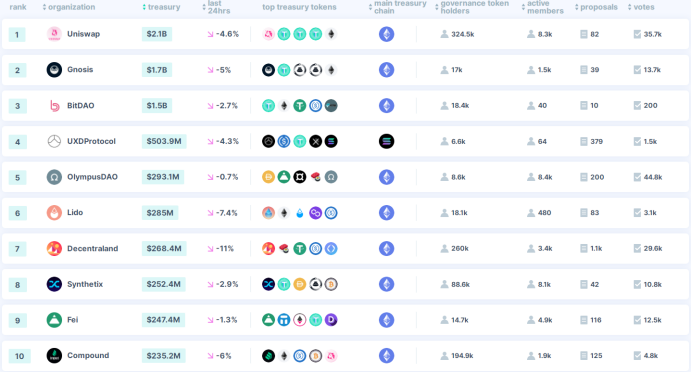
Task: Click the 379 proposals value
Action: click(x=597, y=141)
